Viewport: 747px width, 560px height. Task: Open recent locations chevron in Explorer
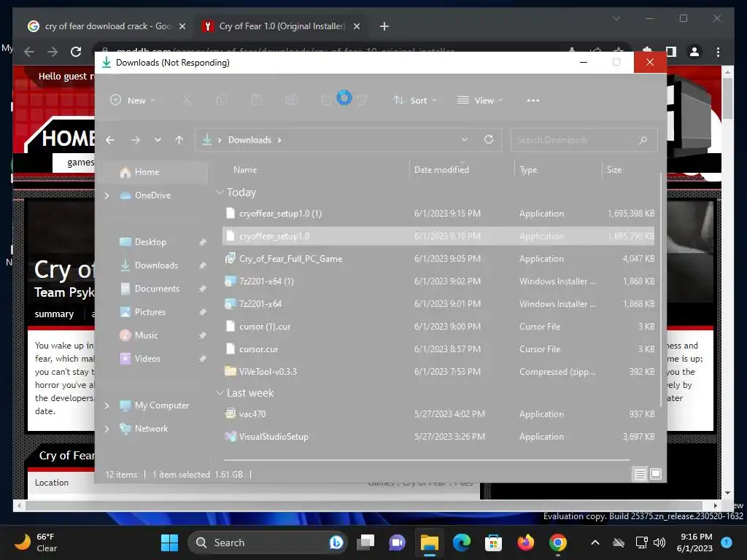point(158,140)
